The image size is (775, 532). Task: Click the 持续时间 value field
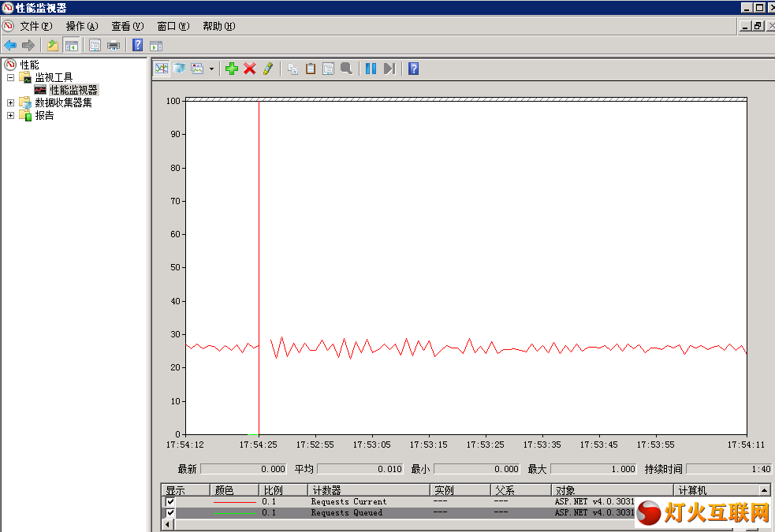(729, 469)
